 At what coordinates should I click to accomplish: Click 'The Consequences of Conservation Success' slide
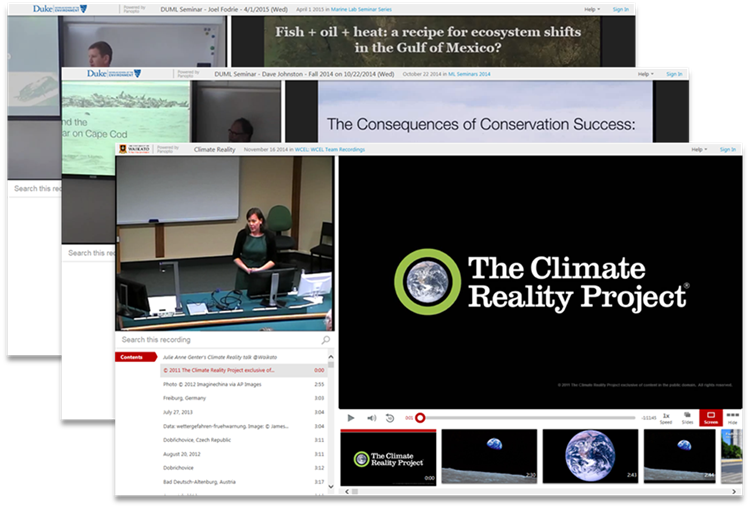pos(485,111)
